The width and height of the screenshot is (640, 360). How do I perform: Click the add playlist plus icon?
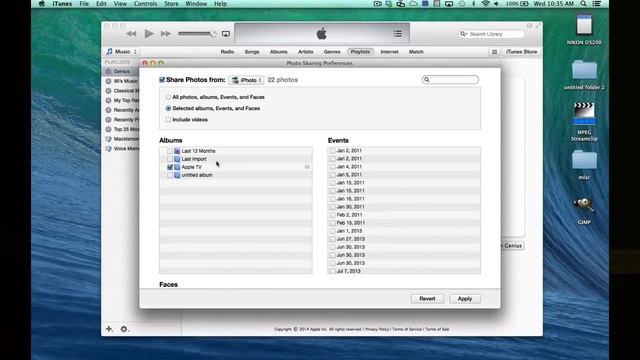point(109,329)
